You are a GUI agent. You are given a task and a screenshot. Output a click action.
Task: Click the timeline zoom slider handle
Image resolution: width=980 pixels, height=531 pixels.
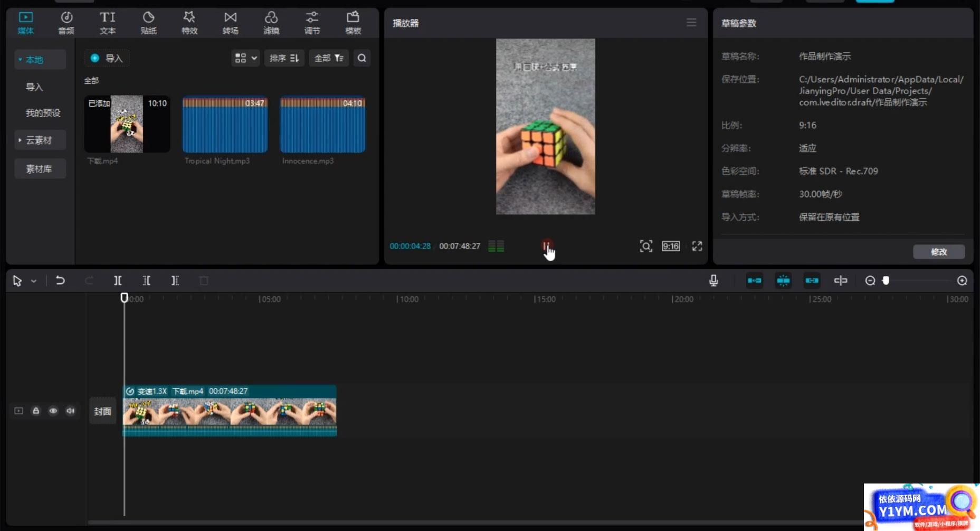coord(886,281)
